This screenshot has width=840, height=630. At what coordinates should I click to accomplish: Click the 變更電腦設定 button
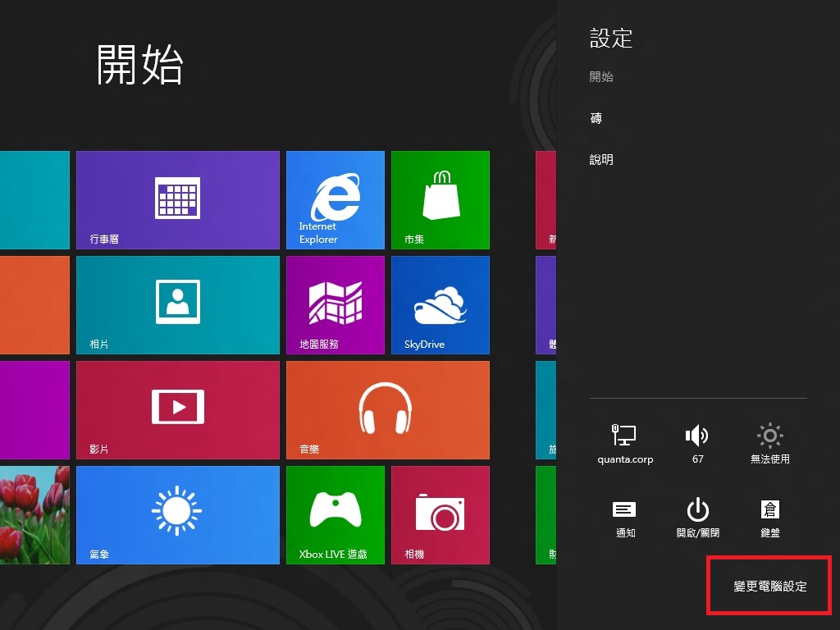768,586
